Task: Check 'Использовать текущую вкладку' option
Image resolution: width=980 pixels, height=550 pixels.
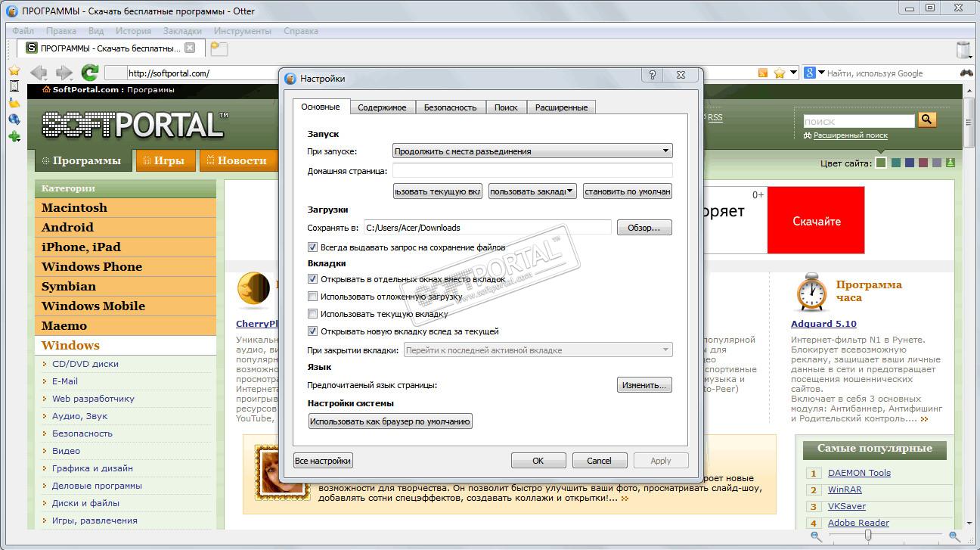Action: (x=313, y=314)
